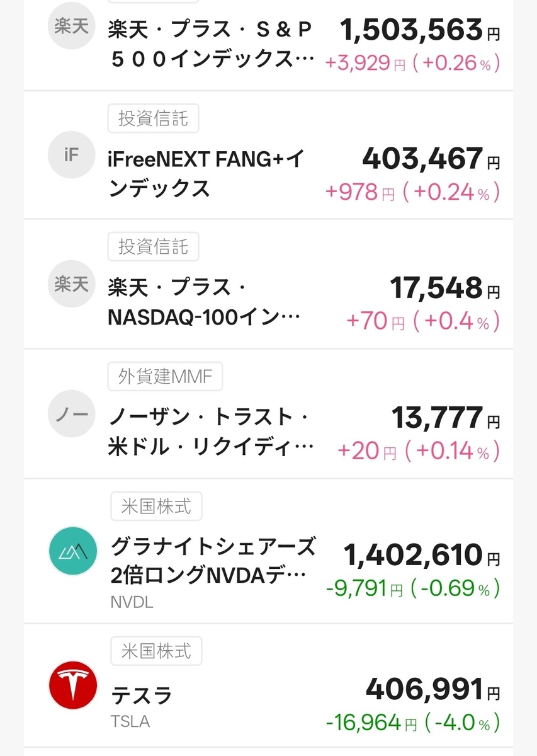537x756 pixels.
Task: Click the 406,991円 Tesla valuation amount
Action: click(432, 689)
